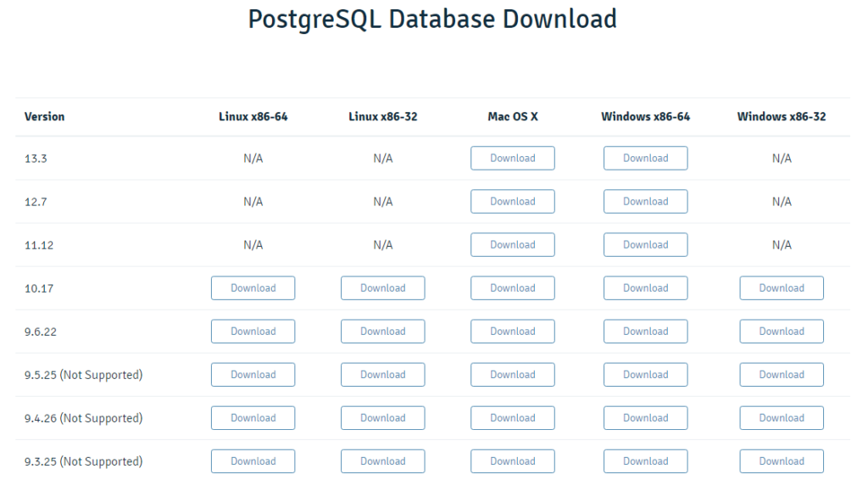Select the 9.6.22 version label
Screen dimensions: 868x491
point(41,332)
